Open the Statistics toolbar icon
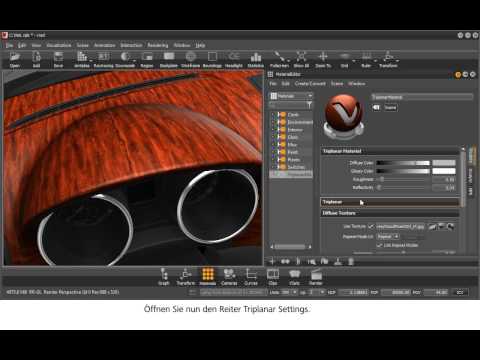 pos(256,60)
